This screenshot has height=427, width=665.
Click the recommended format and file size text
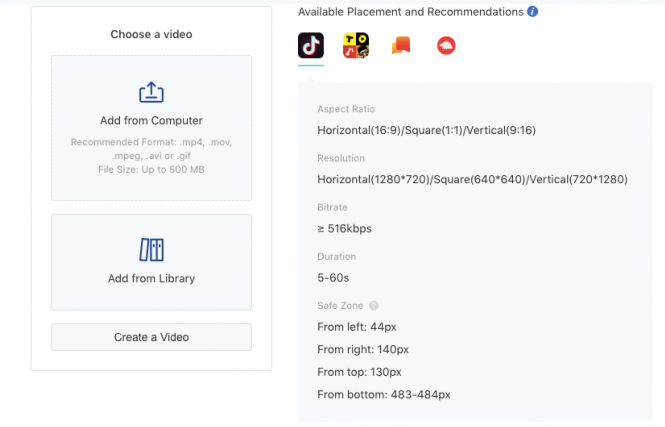pos(151,156)
